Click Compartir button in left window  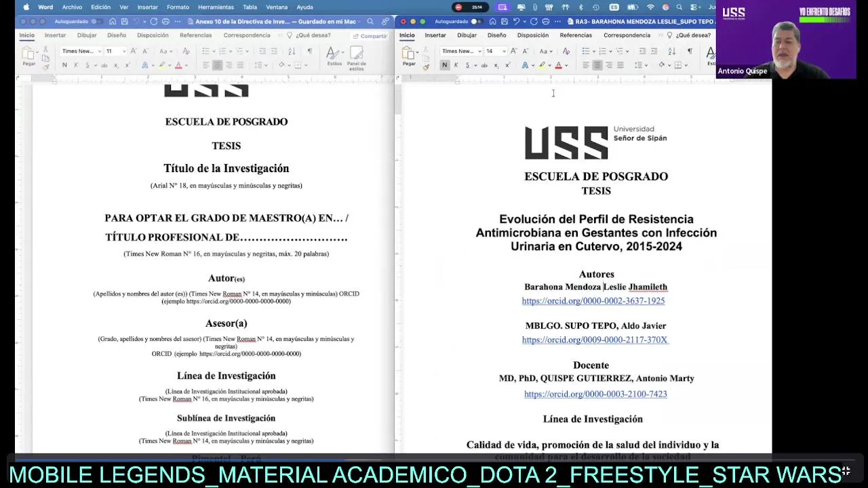coord(370,36)
